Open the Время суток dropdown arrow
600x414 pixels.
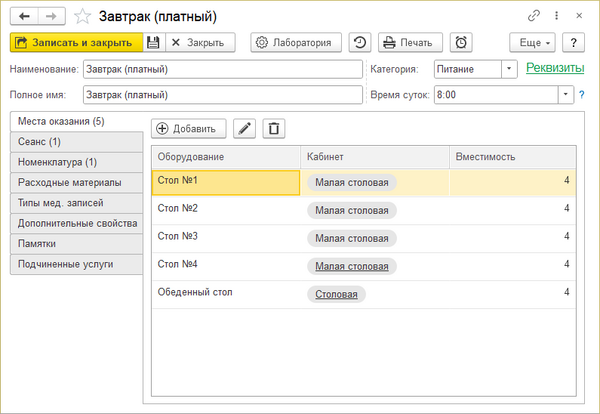pos(566,95)
